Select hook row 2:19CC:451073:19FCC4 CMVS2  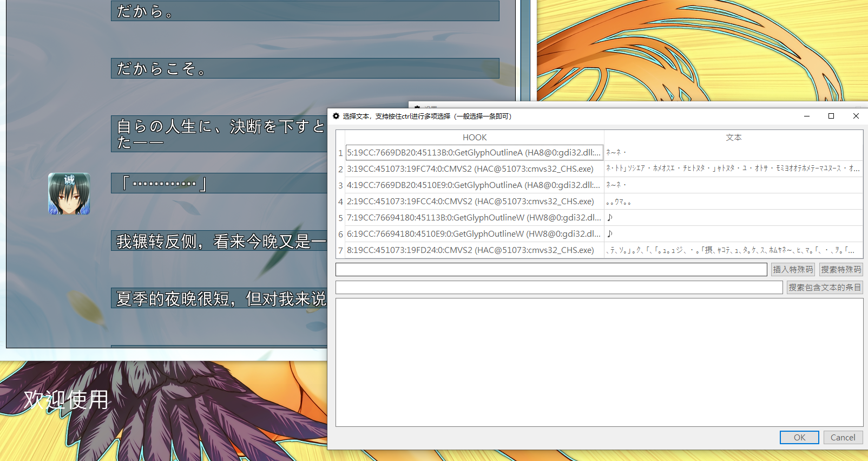475,202
